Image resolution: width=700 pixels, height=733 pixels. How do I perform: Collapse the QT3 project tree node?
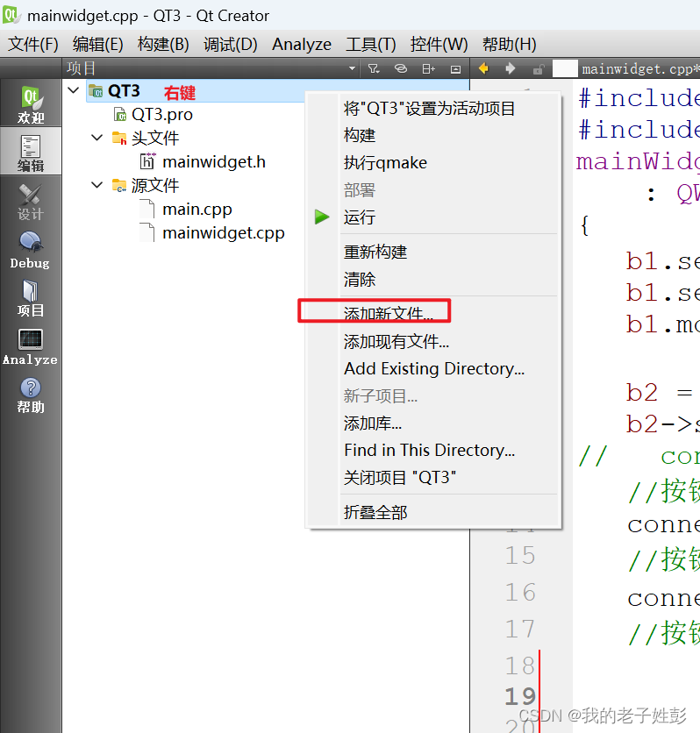[74, 89]
